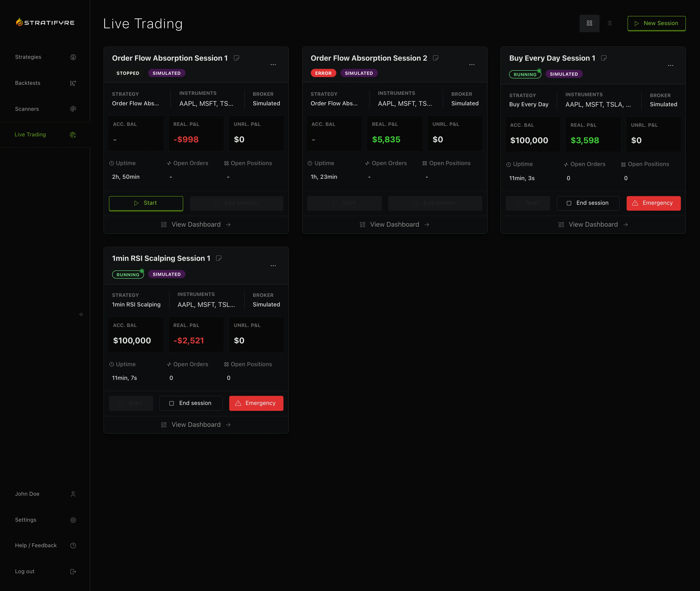Viewport: 700px width, 591px height.
Task: Switch to list view layout
Action: point(609,23)
